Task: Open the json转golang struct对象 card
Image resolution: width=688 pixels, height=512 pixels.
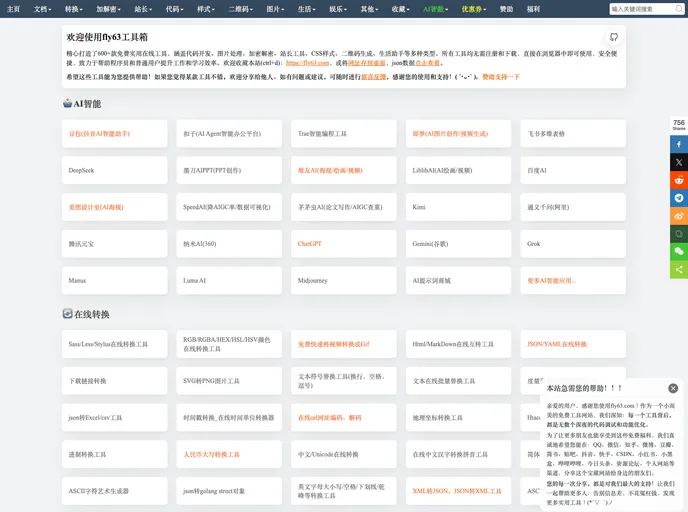Action: pos(229,491)
